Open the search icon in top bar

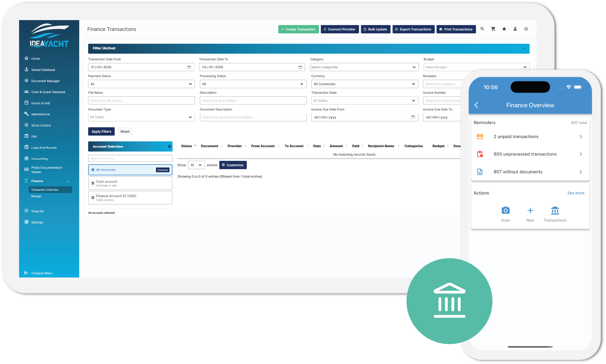pyautogui.click(x=482, y=29)
